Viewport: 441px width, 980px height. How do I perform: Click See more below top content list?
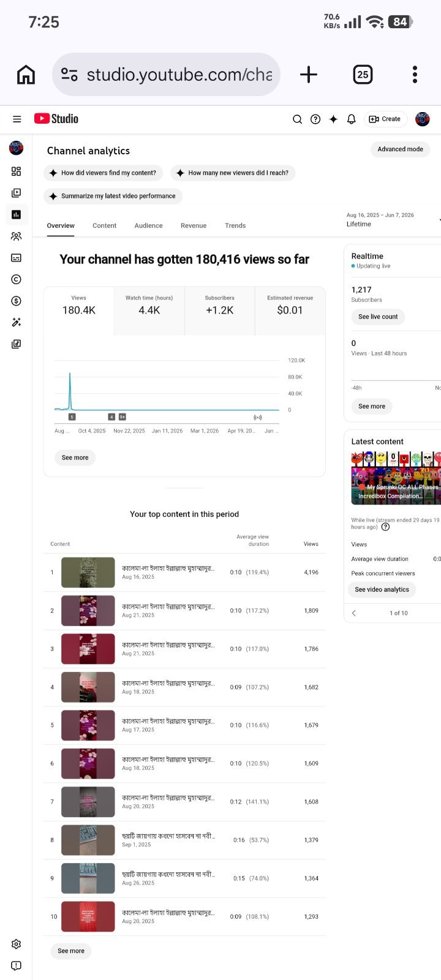[x=71, y=951]
